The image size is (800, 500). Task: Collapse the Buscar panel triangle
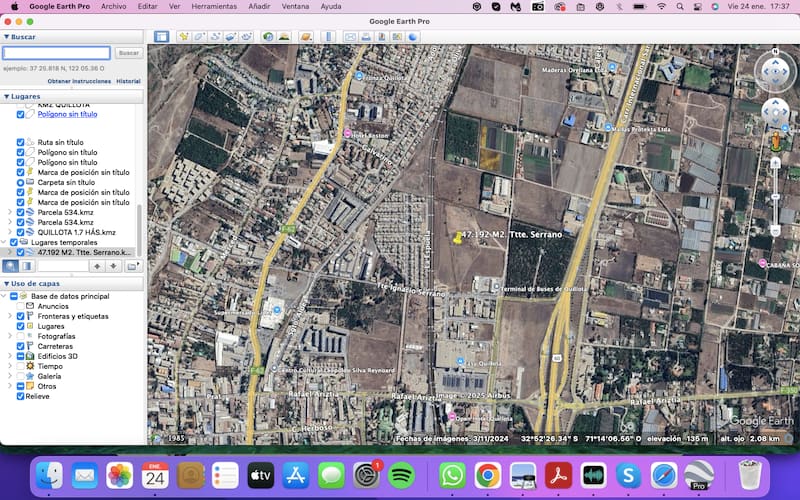[x=7, y=37]
